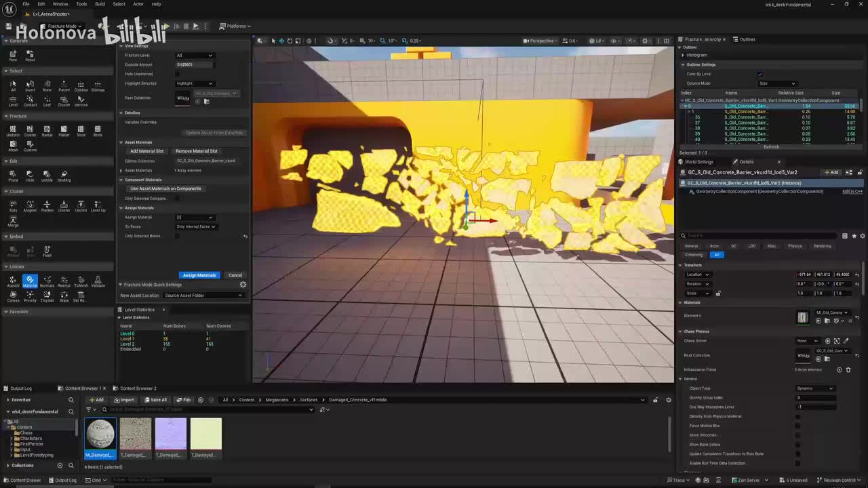Click the New generate icon
This screenshot has height=488, width=868.
click(13, 56)
